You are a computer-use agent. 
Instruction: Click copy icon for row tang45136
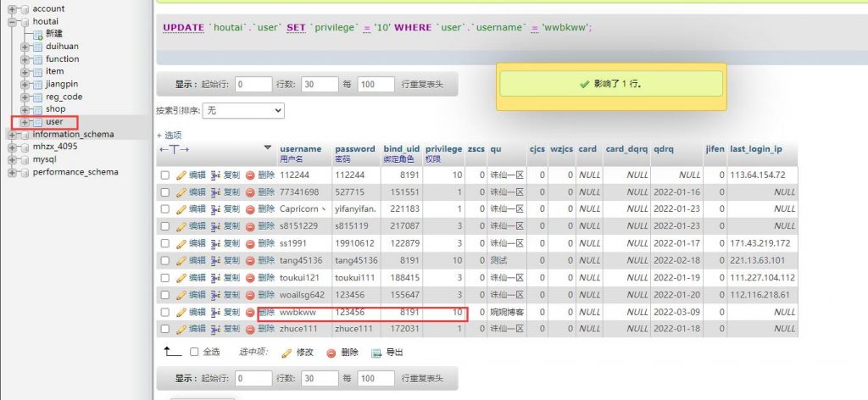215,260
